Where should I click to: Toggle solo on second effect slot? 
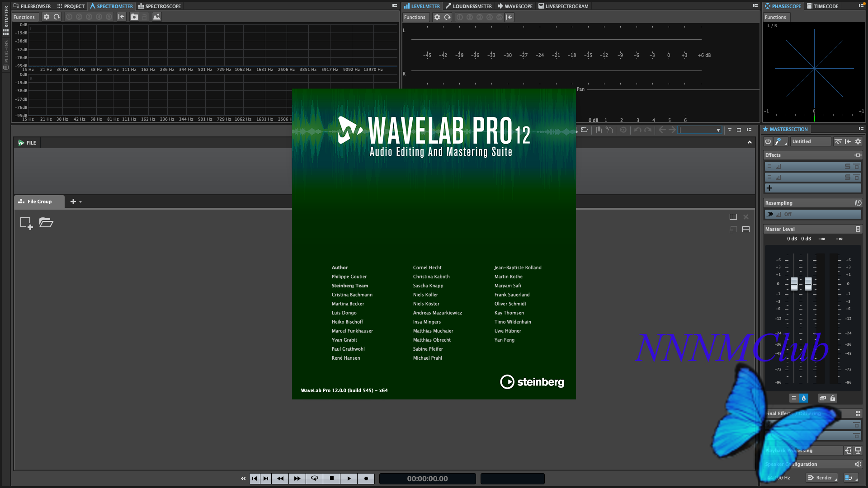(848, 177)
